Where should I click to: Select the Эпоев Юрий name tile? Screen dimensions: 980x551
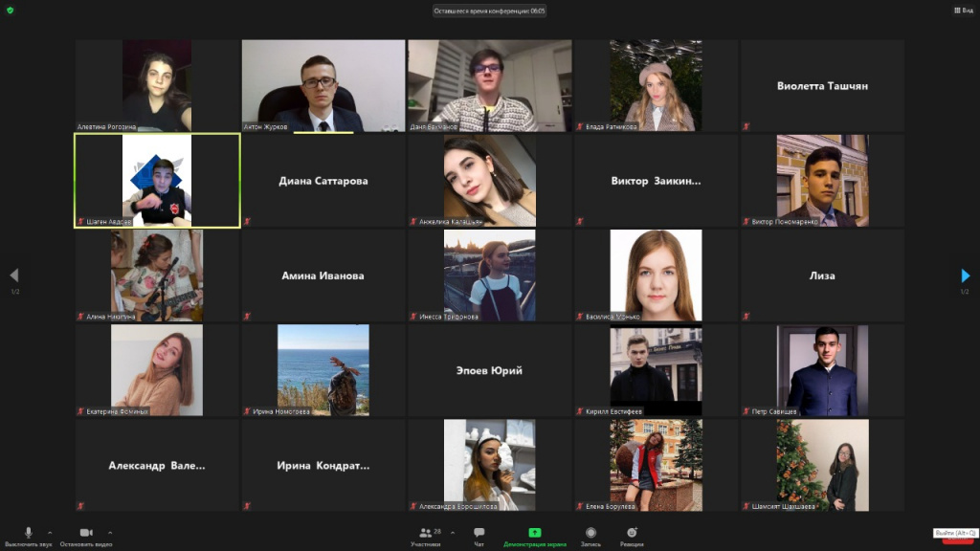coord(489,370)
